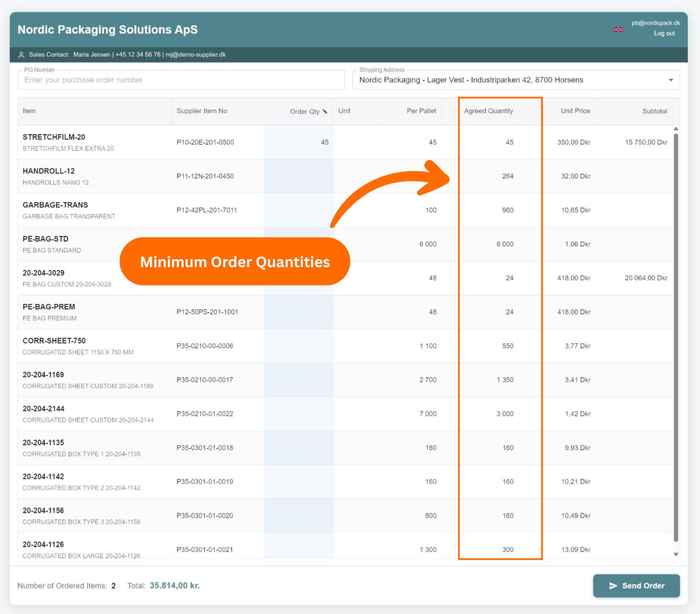Click Order Qty cell for PE-BAG-PREM
700x614 pixels.
pyautogui.click(x=298, y=312)
